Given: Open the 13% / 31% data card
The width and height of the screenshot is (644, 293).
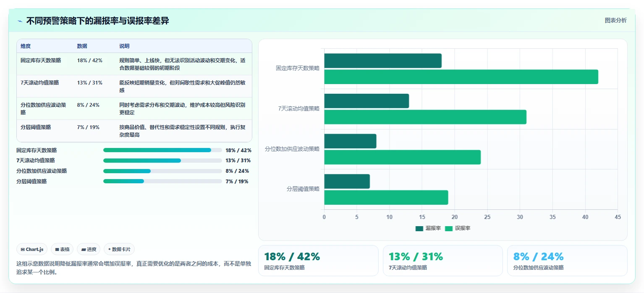Looking at the screenshot, I should [442, 261].
